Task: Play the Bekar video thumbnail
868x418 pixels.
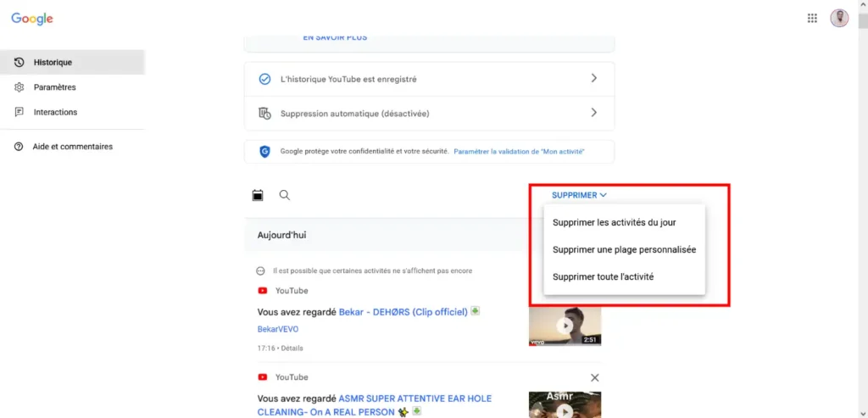Action: click(x=565, y=326)
